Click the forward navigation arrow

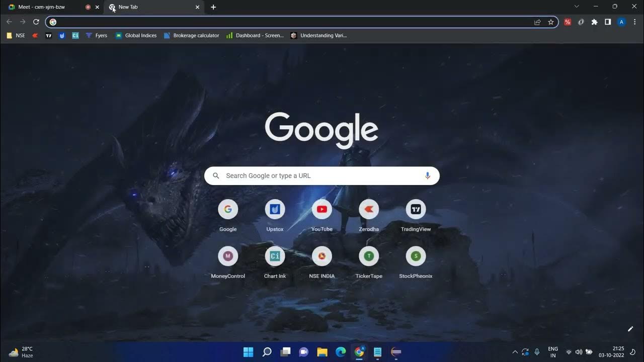point(23,22)
